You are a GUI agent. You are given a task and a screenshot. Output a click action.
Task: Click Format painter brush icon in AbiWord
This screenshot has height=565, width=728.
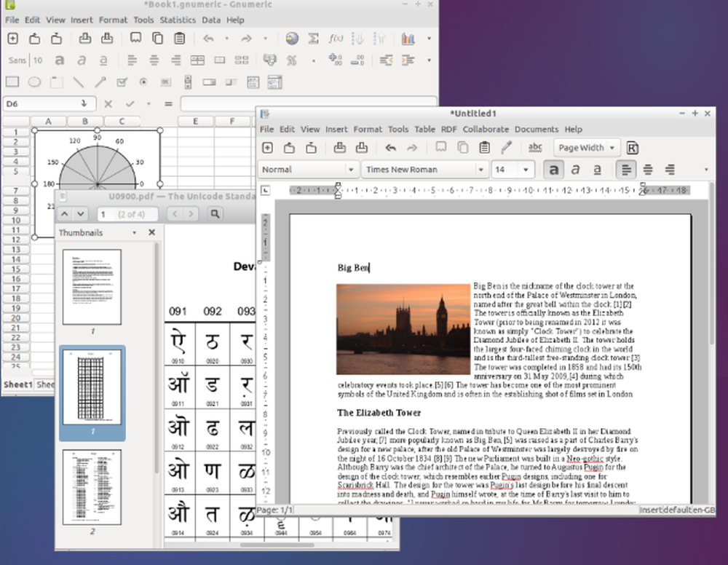point(507,148)
